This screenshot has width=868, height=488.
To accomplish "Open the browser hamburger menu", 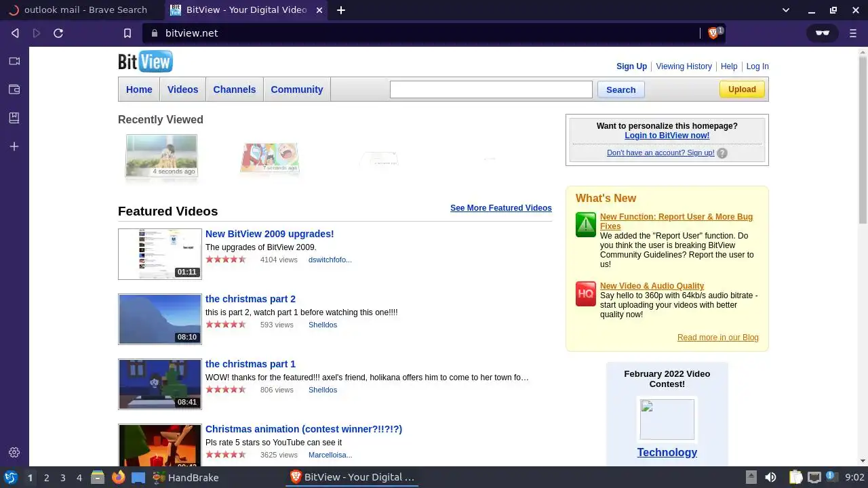I will point(854,33).
